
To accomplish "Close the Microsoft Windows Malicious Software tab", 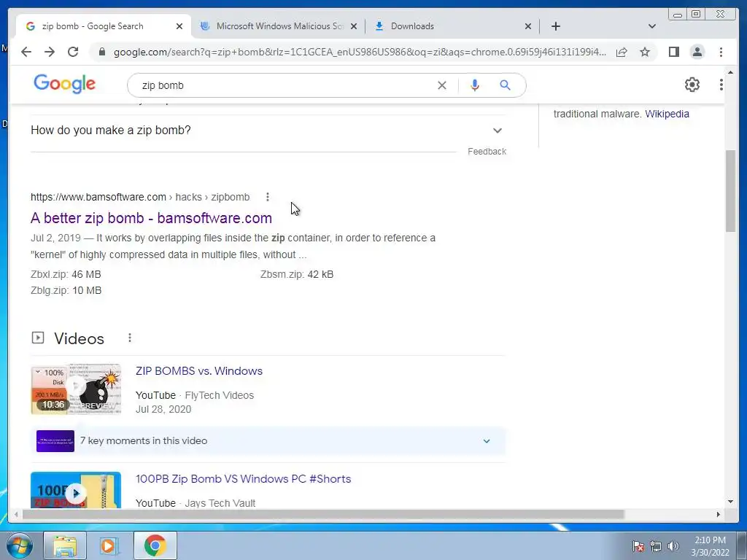I will tap(354, 26).
